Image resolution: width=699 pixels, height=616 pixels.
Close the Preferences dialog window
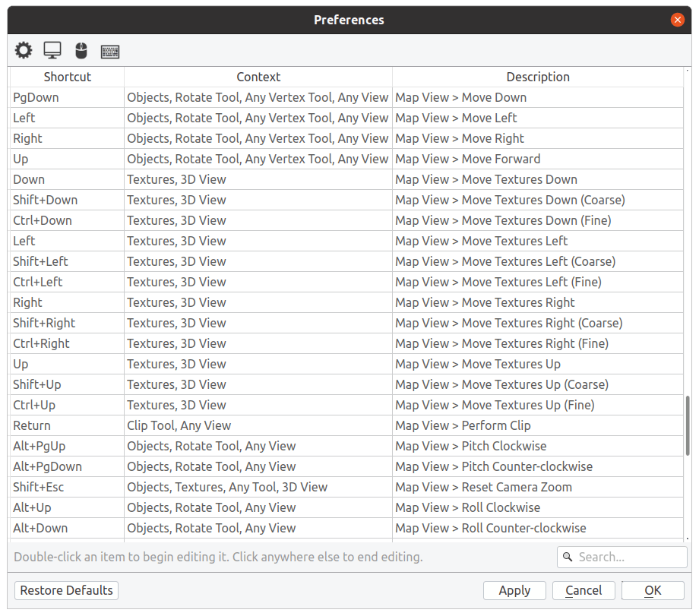[678, 20]
